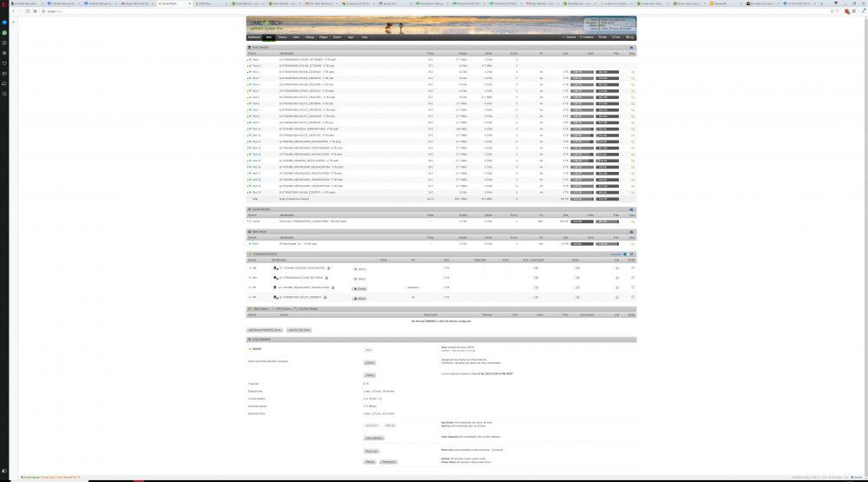
Task: Open History clock icon in Opera sidebar
Action: tap(4, 94)
